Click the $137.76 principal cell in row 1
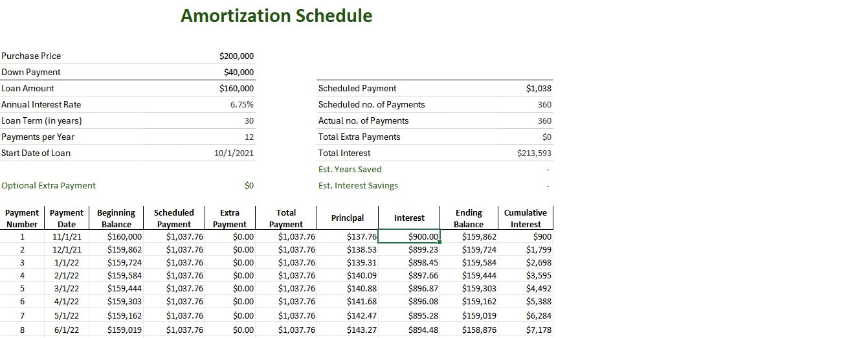This screenshot has height=338, width=868. click(361, 237)
